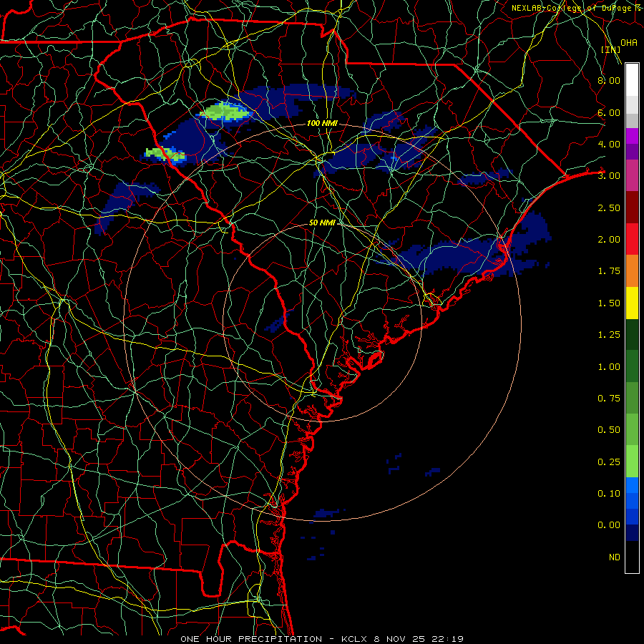Click the ONE HOUR PRECIPITATION title text
The height and width of the screenshot is (644, 644).
click(x=251, y=639)
